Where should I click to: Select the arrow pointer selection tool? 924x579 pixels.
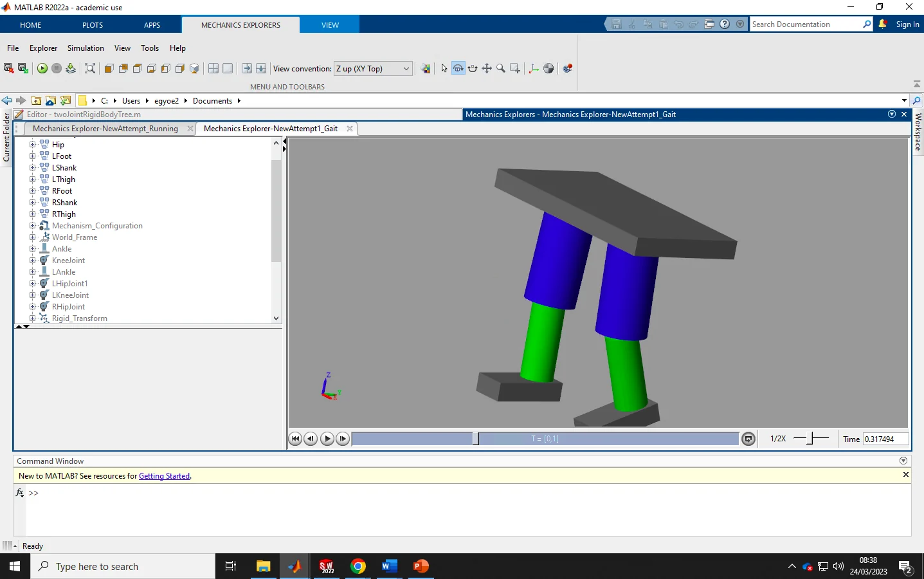tap(444, 68)
